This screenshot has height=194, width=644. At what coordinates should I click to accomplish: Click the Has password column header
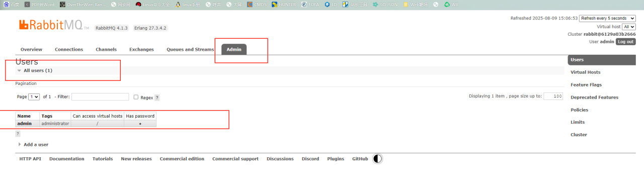140,116
